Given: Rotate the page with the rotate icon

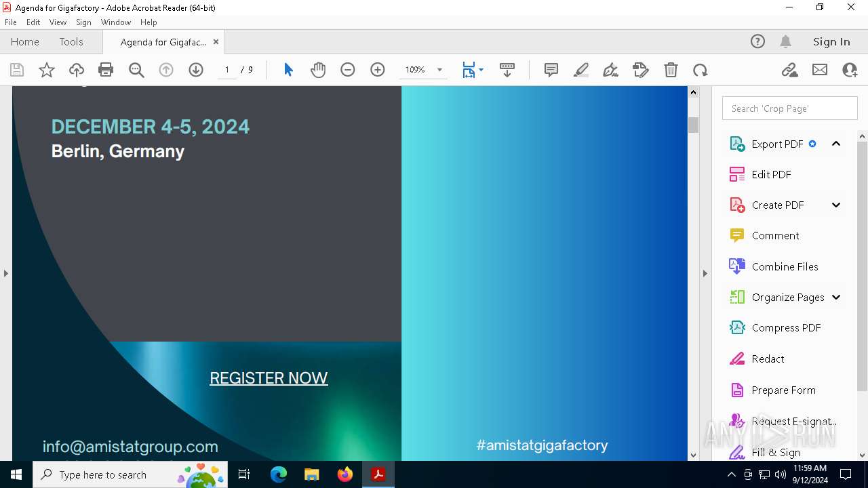Looking at the screenshot, I should (701, 70).
